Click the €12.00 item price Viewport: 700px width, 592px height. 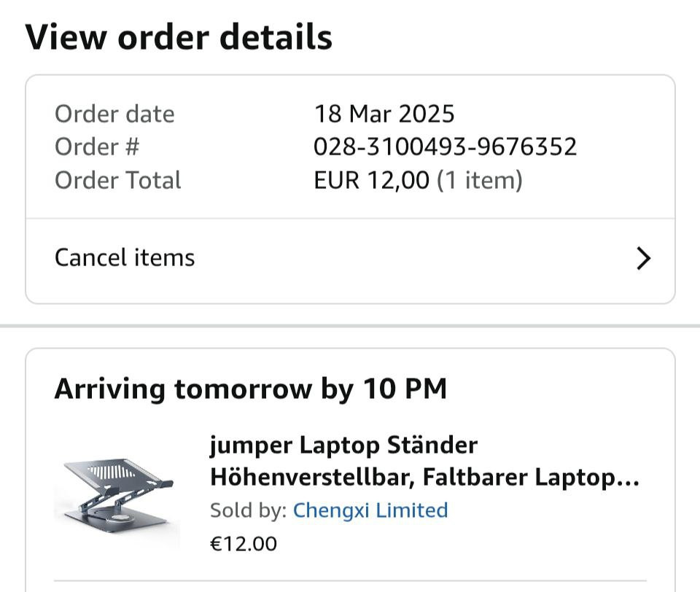(x=244, y=544)
